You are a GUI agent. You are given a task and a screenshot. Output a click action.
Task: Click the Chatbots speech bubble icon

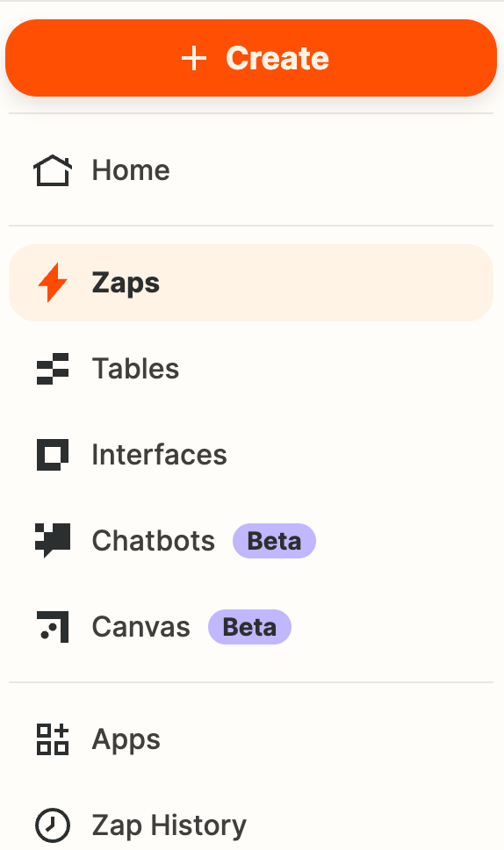[x=53, y=540]
